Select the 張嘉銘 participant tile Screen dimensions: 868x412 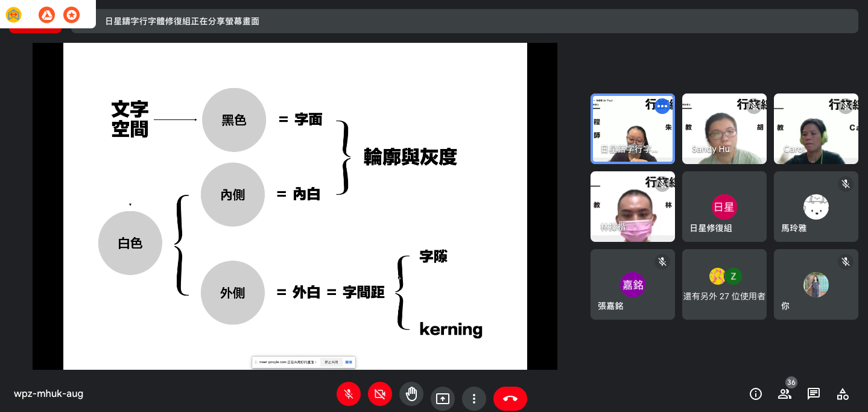pyautogui.click(x=632, y=284)
